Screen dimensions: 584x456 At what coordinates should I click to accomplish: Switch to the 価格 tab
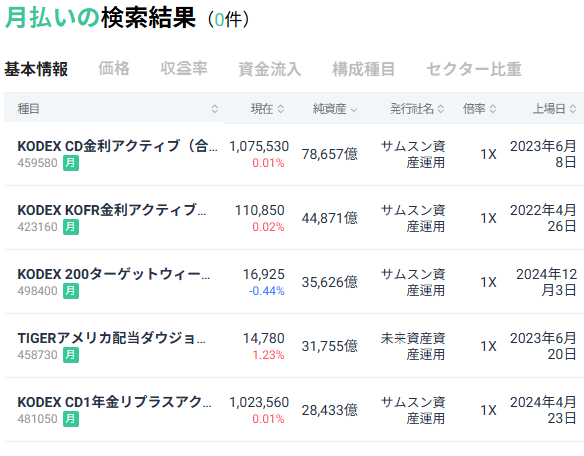(114, 69)
